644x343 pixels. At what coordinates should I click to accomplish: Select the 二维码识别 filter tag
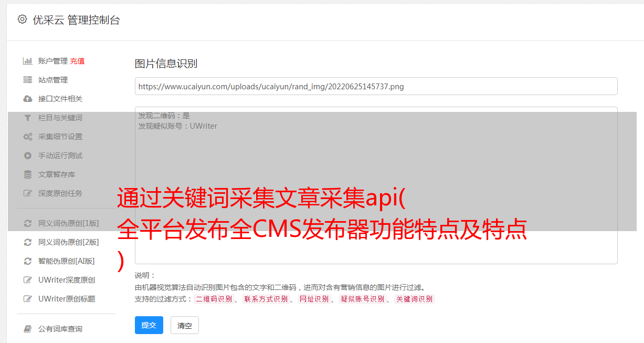coord(214,299)
